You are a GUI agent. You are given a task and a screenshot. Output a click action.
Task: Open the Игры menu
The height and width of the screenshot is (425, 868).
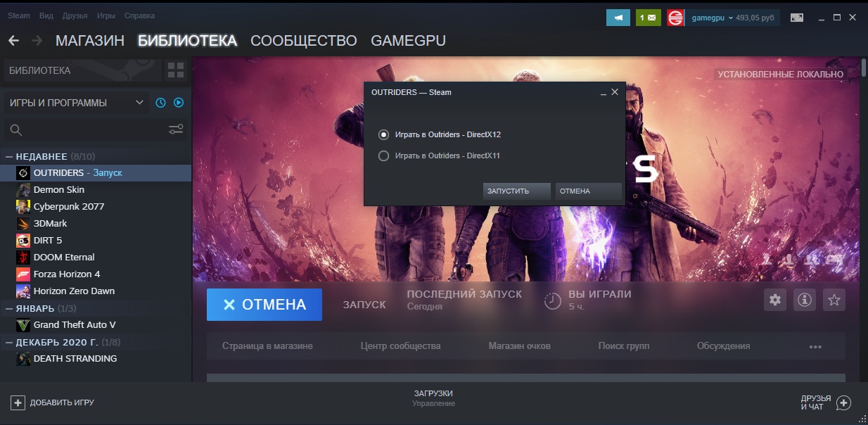(106, 15)
